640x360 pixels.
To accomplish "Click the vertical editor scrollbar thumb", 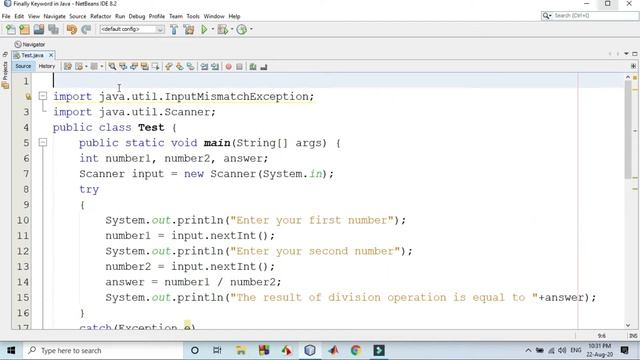I will coord(628,129).
